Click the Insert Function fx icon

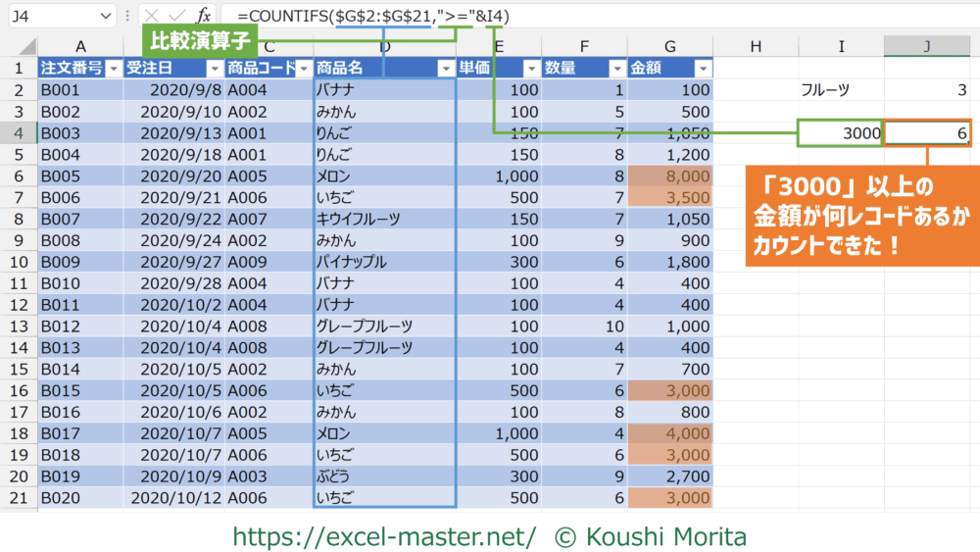[x=203, y=16]
